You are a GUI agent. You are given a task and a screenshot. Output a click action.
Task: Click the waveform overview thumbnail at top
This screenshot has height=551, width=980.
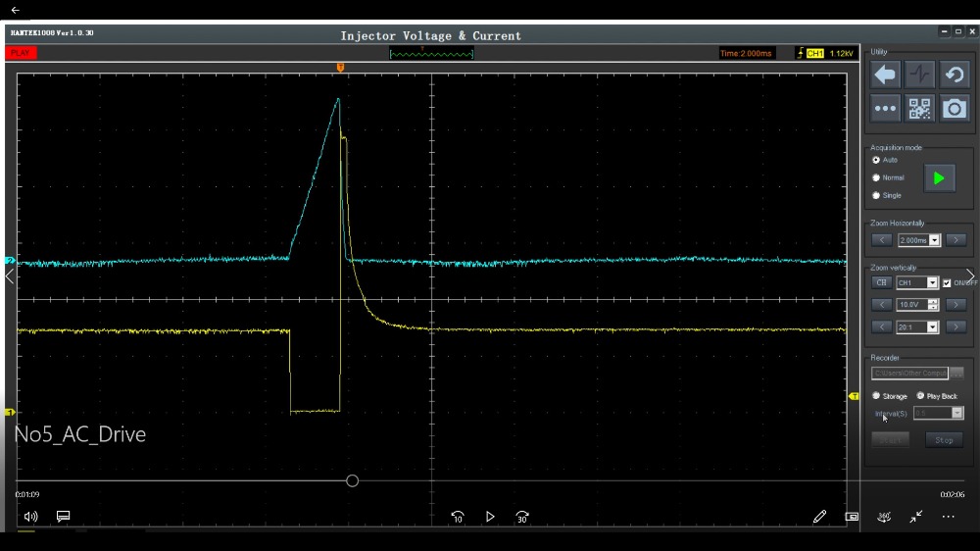click(x=431, y=54)
